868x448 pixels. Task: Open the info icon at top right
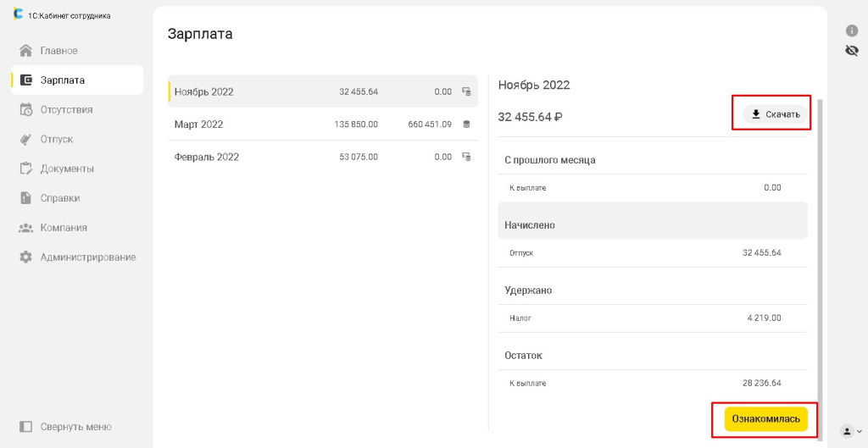click(852, 30)
